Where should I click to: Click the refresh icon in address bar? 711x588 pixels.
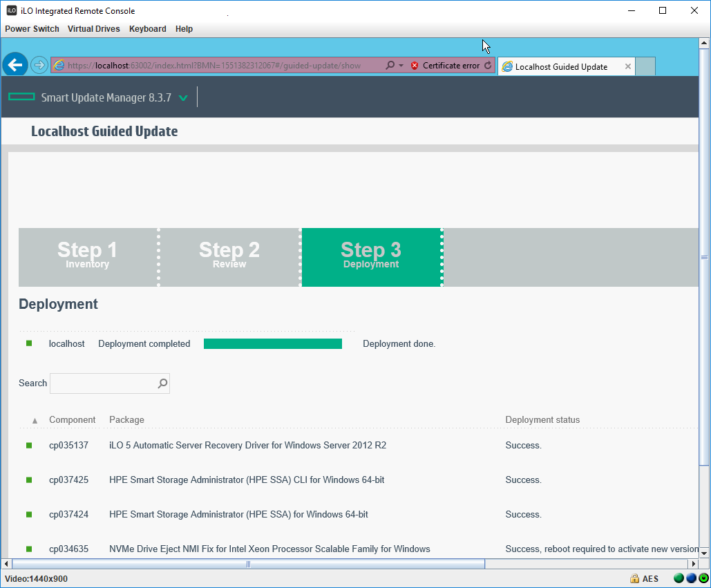488,66
